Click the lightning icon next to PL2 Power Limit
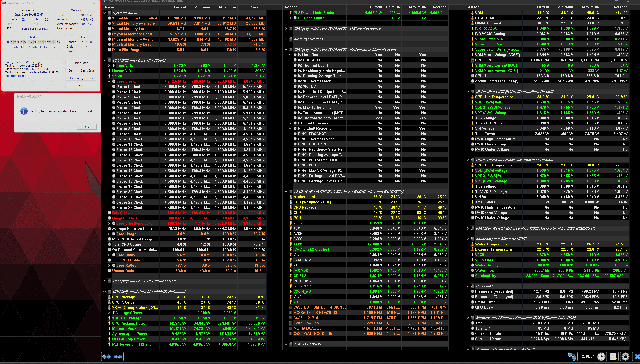 291,13
